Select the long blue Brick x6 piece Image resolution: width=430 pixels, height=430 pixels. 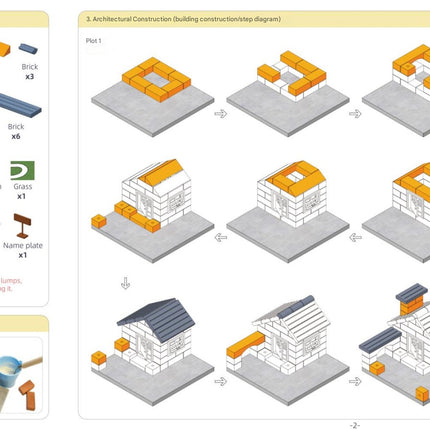pyautogui.click(x=18, y=105)
